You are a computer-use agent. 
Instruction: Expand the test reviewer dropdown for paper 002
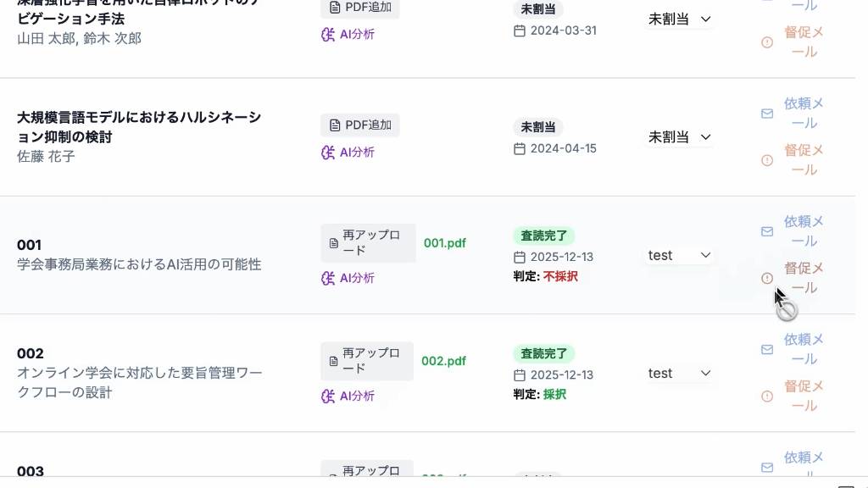tap(679, 373)
